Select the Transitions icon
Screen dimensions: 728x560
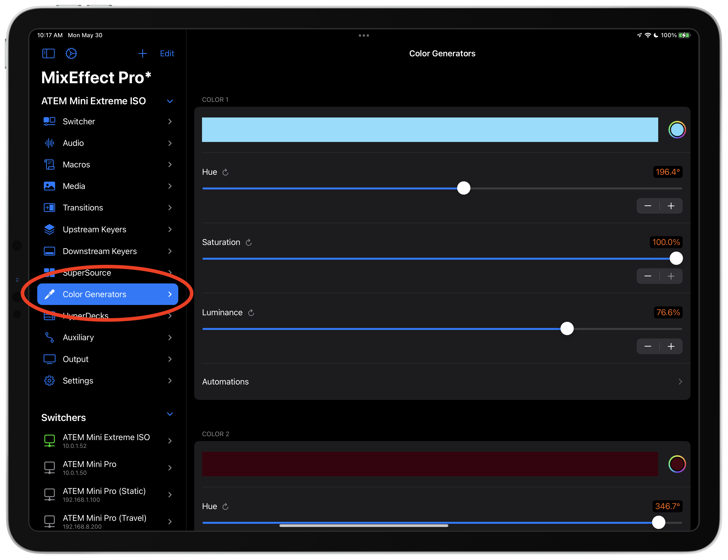click(x=49, y=208)
